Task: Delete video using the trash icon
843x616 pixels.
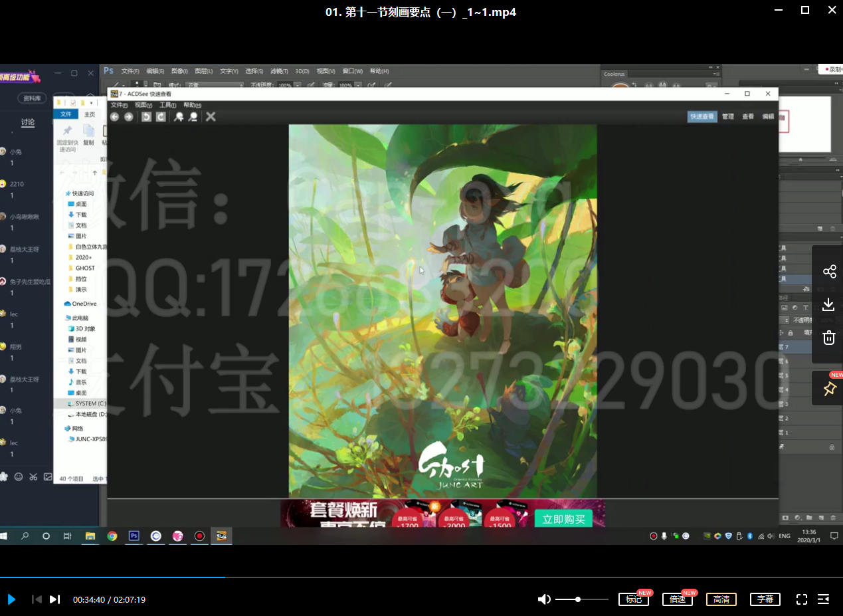Action: (x=828, y=338)
